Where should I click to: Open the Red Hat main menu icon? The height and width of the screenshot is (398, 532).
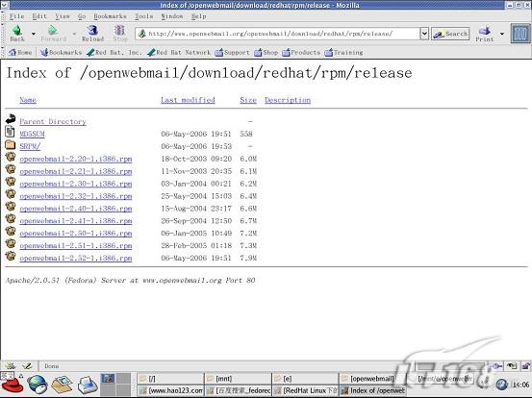coord(12,385)
